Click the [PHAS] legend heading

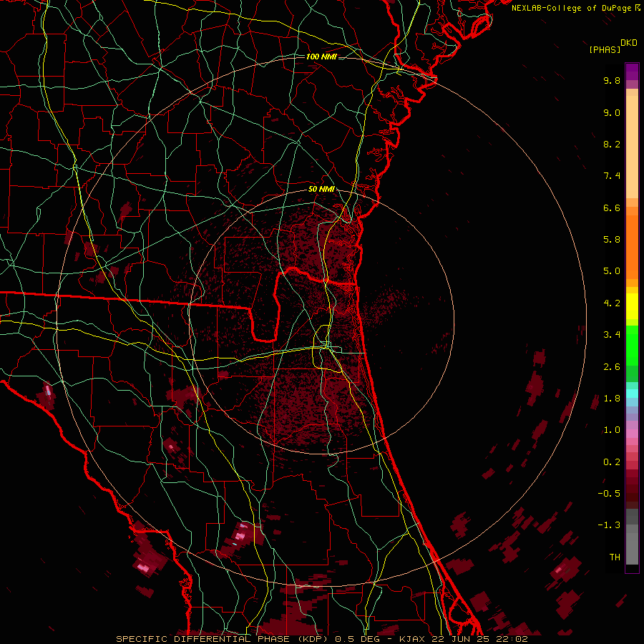click(x=605, y=49)
